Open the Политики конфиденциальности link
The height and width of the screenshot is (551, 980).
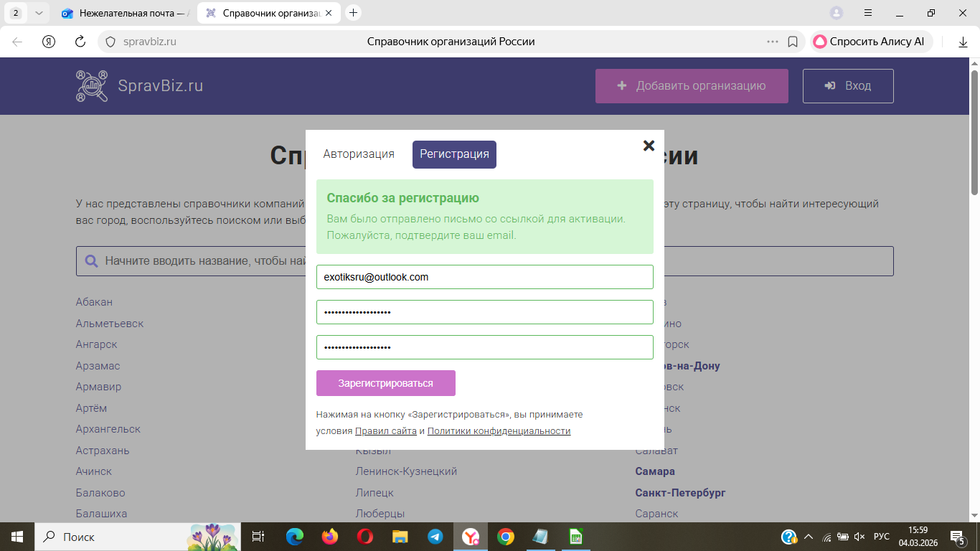(499, 431)
